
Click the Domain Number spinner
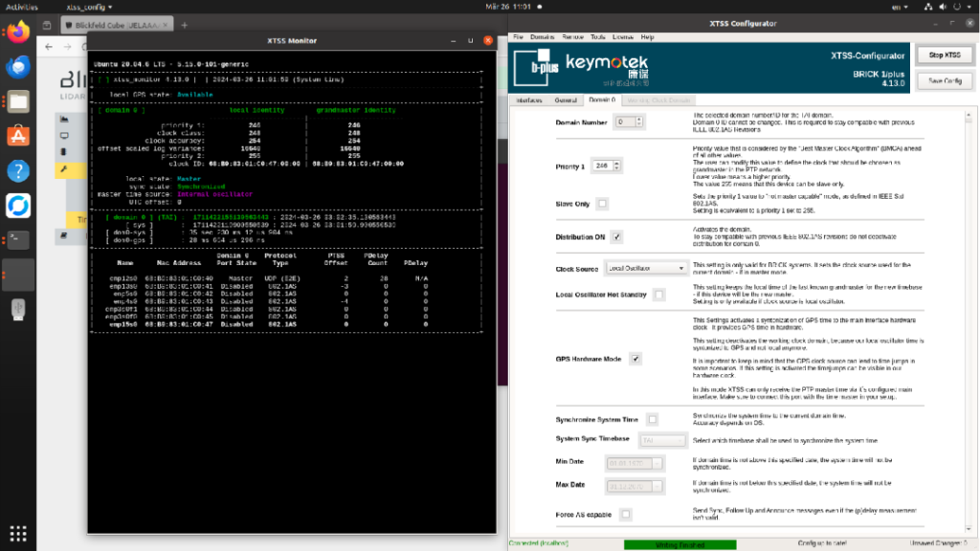(x=629, y=122)
